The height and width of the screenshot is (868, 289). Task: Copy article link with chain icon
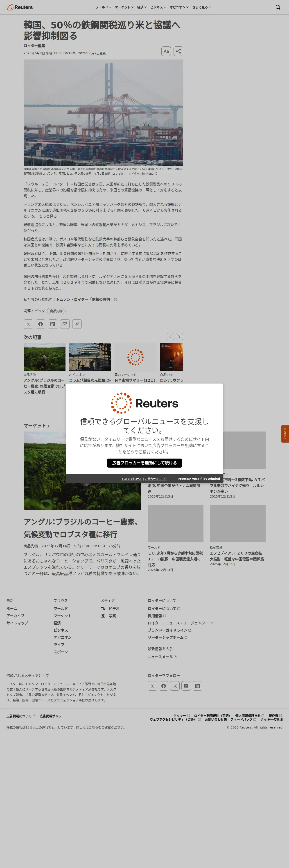(77, 324)
